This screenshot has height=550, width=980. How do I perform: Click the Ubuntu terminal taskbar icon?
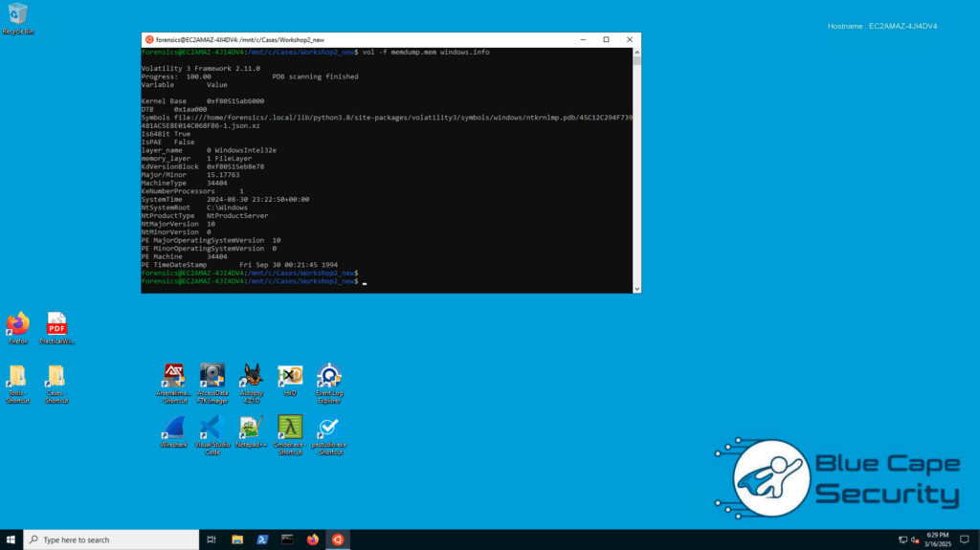(x=337, y=539)
